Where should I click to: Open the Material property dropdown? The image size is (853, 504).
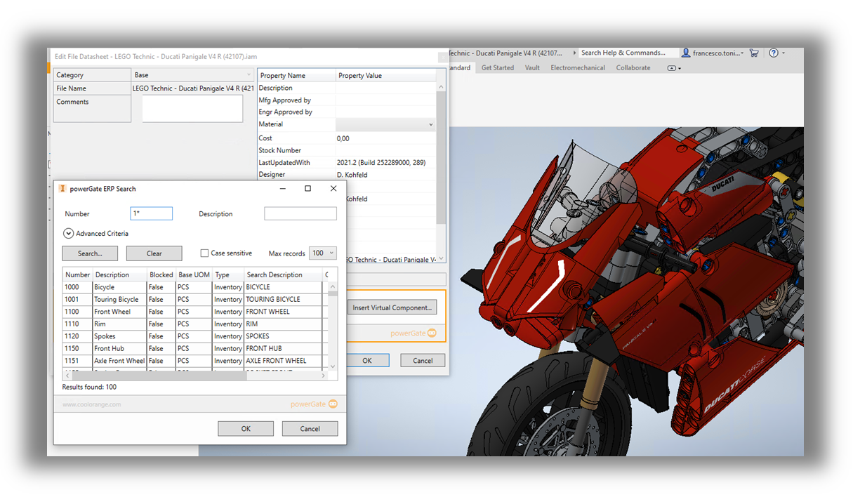430,125
